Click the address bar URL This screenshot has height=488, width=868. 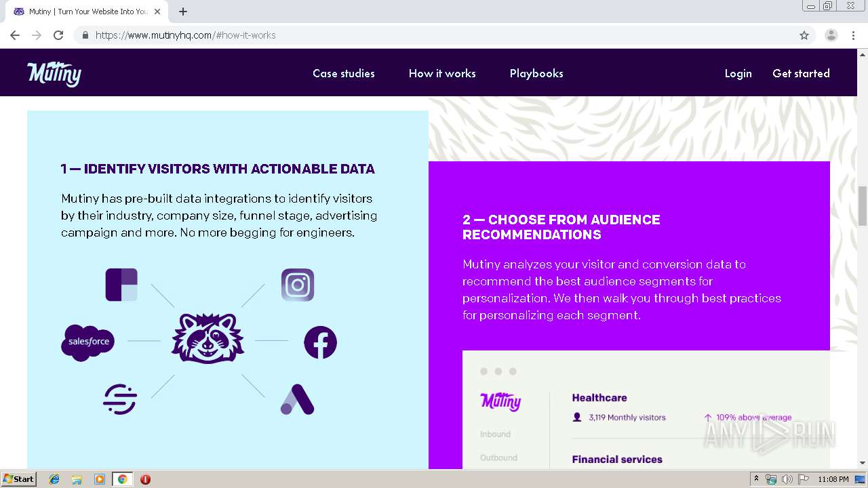coord(185,35)
